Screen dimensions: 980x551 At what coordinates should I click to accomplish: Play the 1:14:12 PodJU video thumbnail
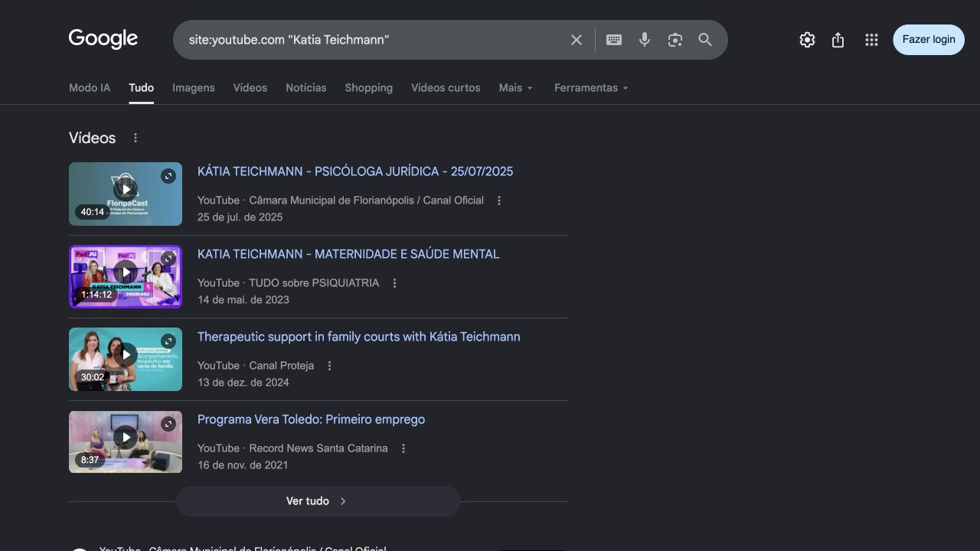click(x=126, y=272)
